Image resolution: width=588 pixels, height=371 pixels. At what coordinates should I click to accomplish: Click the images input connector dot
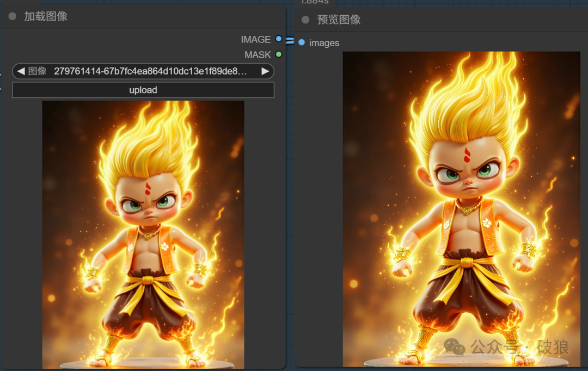pyautogui.click(x=302, y=42)
